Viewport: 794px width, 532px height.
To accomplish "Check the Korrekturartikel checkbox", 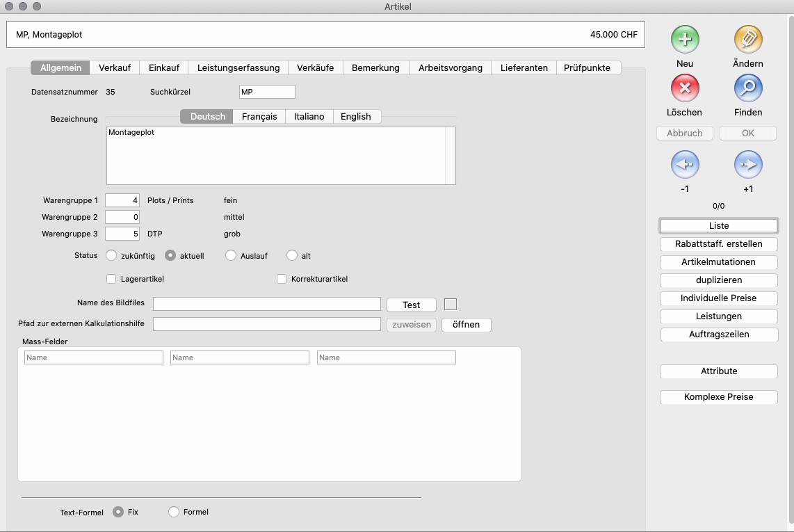I will (282, 279).
